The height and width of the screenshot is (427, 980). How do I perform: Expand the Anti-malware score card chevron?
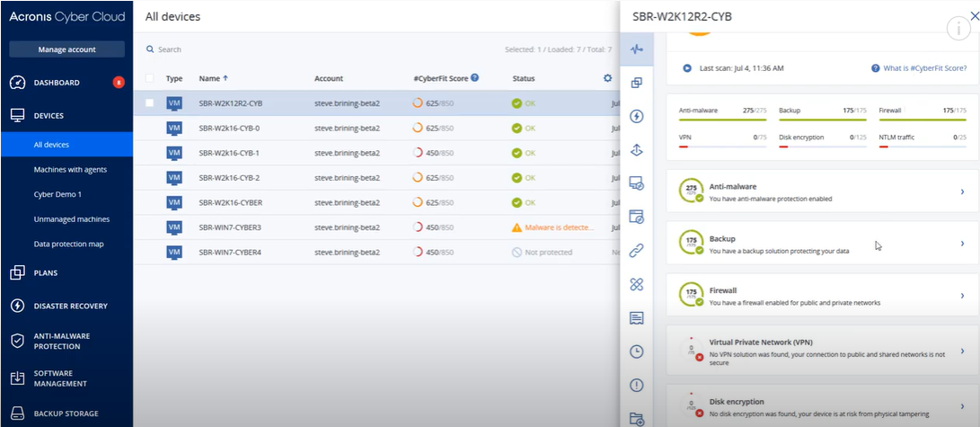pyautogui.click(x=963, y=192)
